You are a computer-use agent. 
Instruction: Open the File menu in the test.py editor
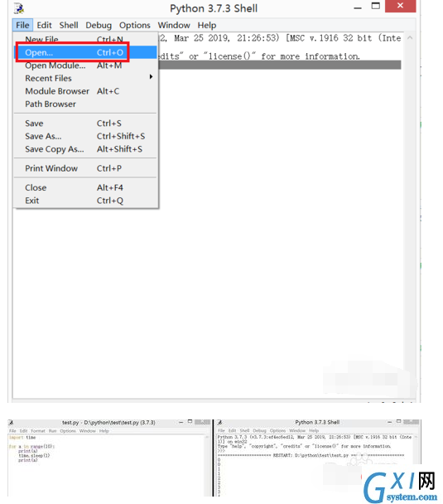click(12, 431)
